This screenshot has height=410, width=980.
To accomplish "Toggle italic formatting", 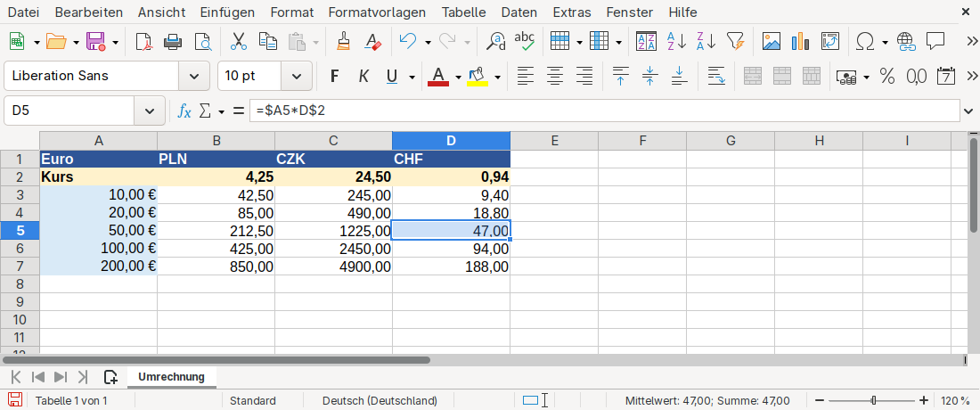I will [x=363, y=77].
